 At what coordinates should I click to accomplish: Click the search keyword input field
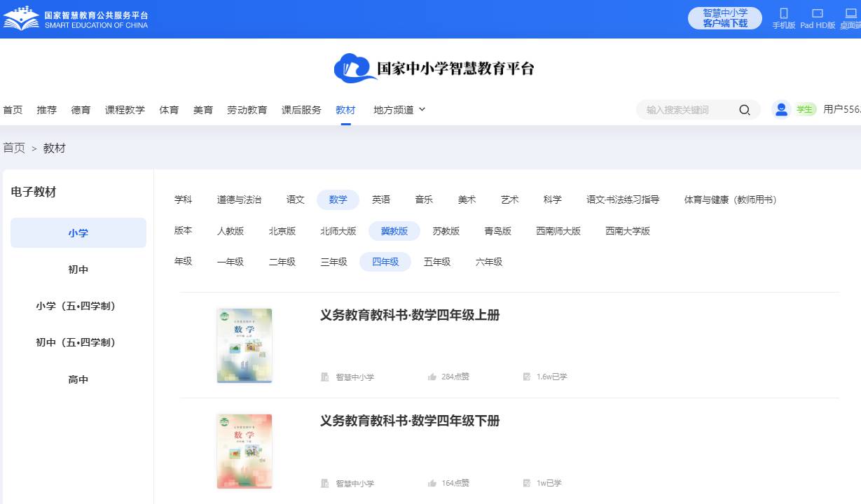pos(687,110)
